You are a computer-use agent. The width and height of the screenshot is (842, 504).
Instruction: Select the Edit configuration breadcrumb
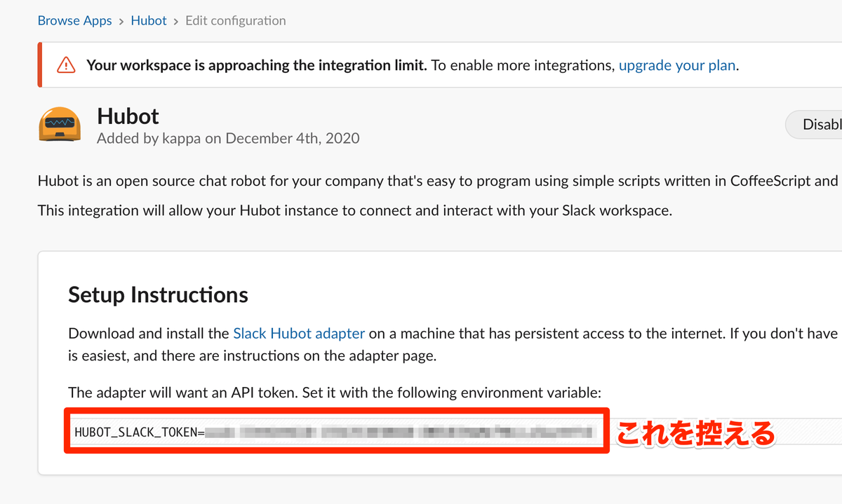(x=235, y=20)
